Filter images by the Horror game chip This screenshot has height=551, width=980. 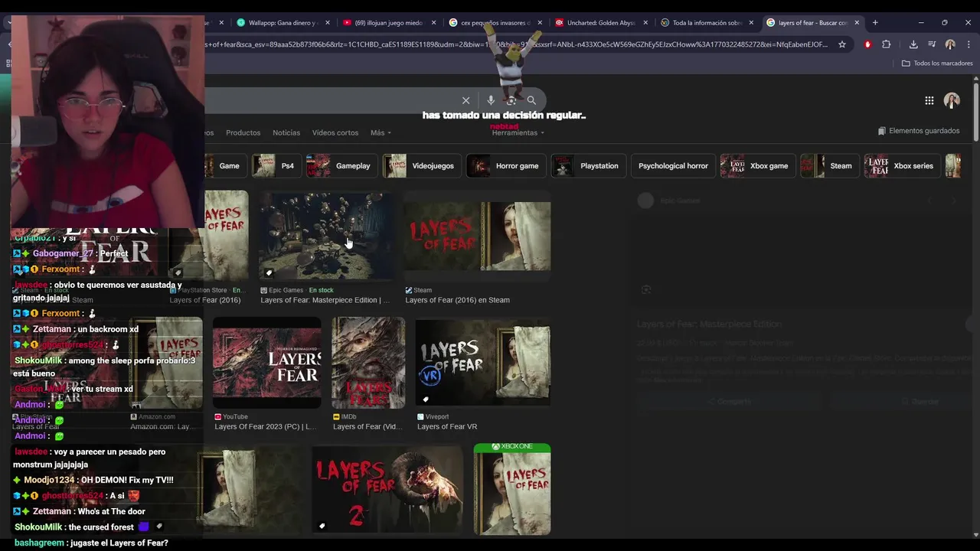506,165
